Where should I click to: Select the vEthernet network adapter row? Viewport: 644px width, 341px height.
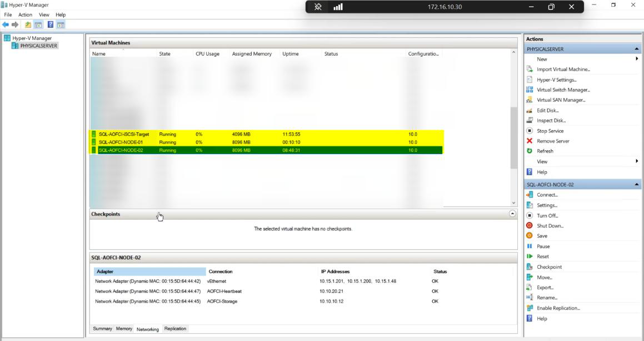(267, 281)
